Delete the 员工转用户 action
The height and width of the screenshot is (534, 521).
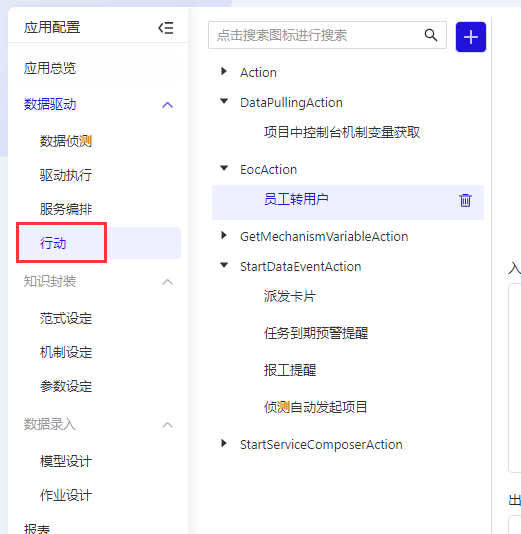465,200
